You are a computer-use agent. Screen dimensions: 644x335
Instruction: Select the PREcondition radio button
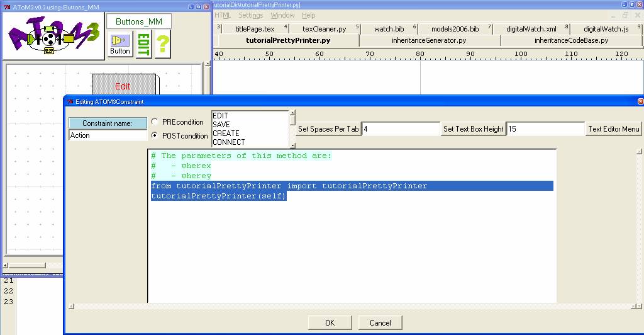[x=155, y=122]
